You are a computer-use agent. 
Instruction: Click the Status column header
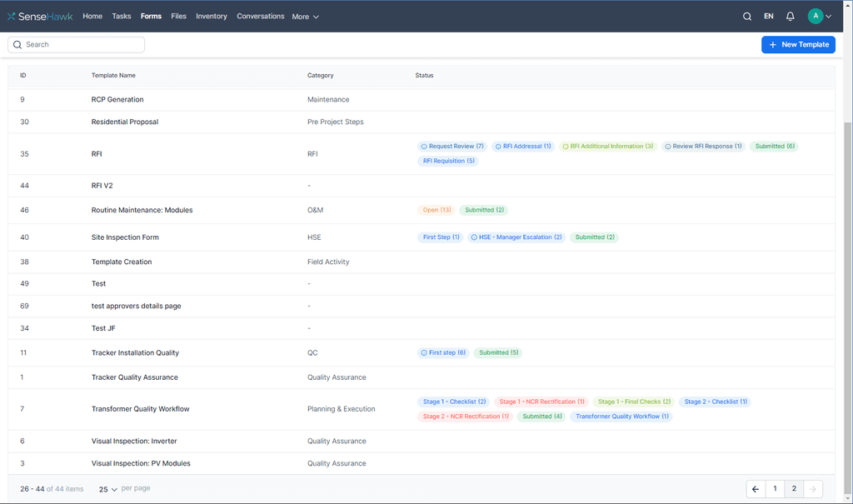(x=424, y=75)
